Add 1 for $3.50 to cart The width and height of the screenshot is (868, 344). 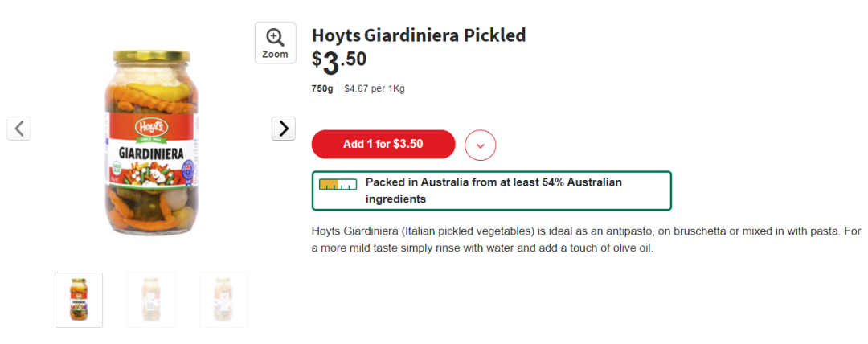click(x=383, y=144)
